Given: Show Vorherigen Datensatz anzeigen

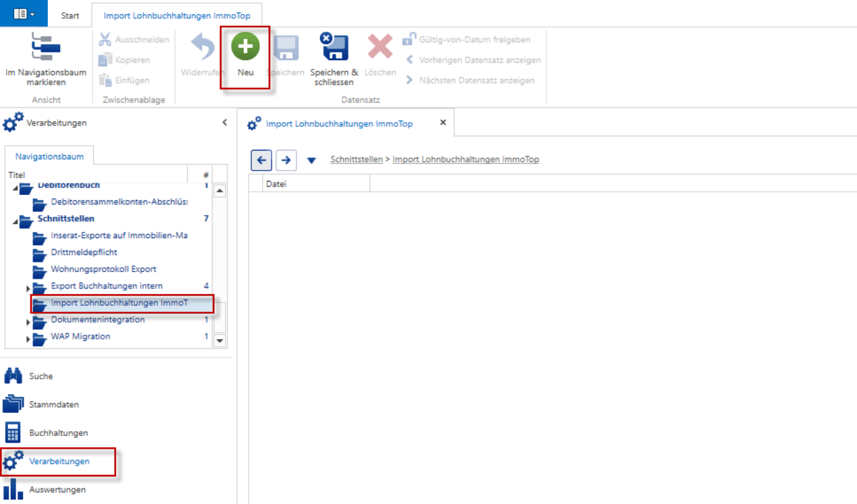Looking at the screenshot, I should 473,60.
